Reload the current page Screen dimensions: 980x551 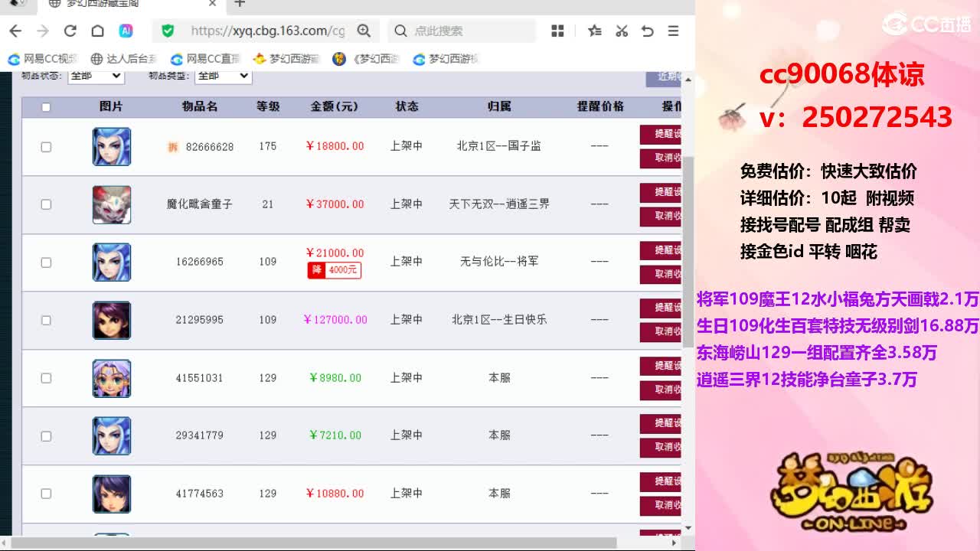click(70, 31)
